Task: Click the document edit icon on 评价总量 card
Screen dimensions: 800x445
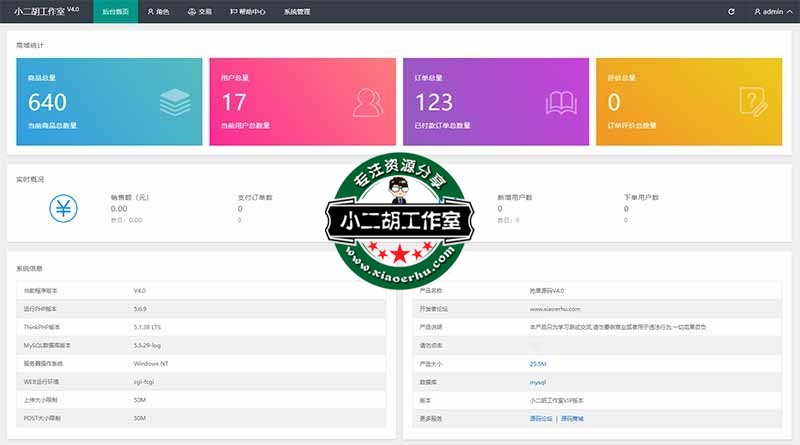Action: tap(752, 101)
